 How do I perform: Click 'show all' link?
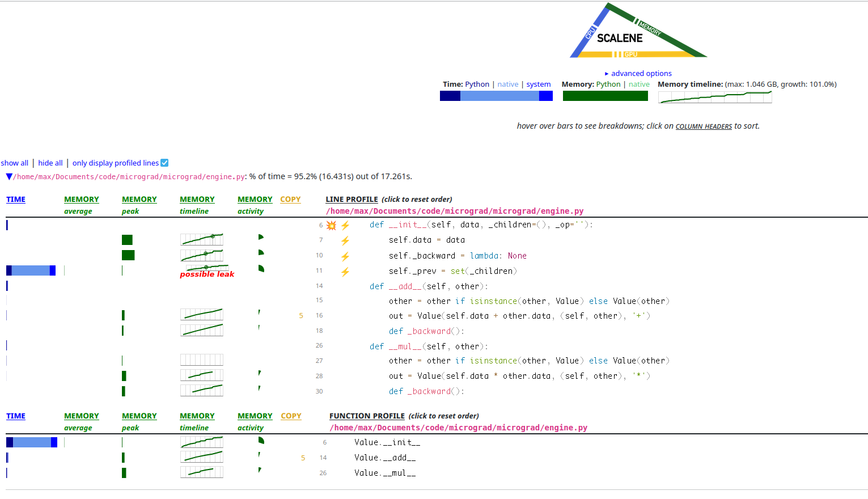(x=15, y=163)
